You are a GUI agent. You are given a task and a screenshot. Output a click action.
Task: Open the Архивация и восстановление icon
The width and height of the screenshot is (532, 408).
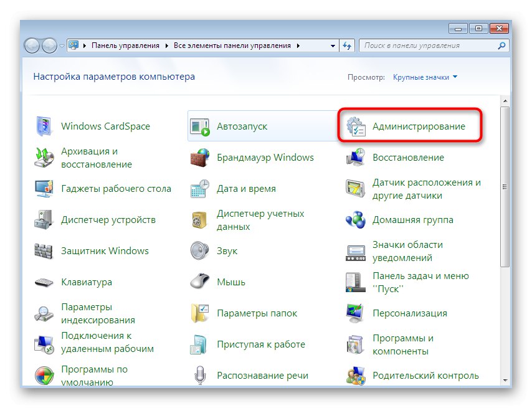tap(44, 158)
